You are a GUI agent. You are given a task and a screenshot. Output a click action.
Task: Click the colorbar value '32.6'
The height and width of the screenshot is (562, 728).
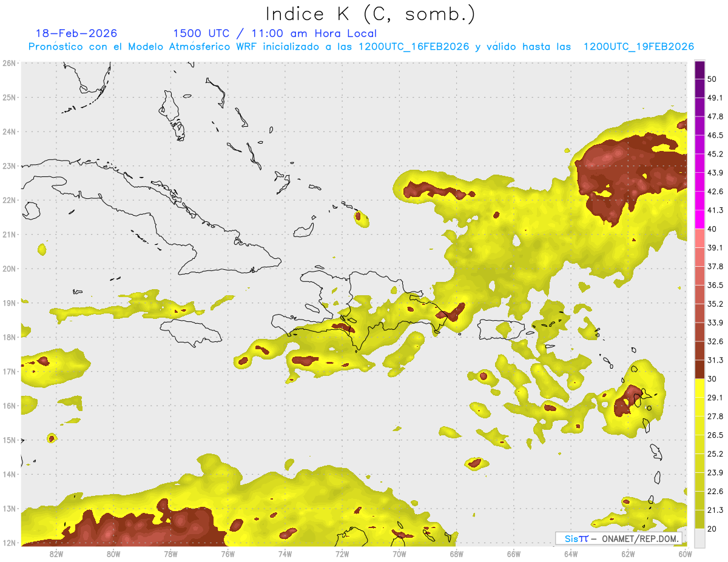tap(715, 341)
